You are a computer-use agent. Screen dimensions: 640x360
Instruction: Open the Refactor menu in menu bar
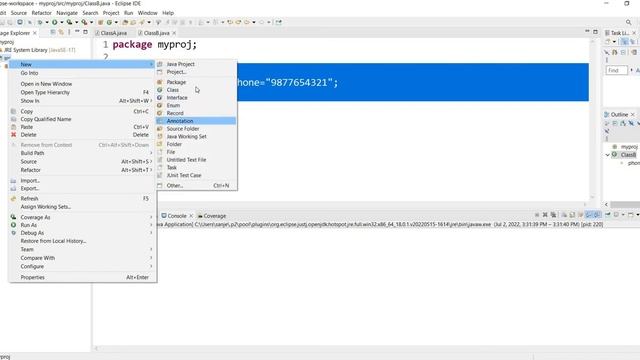tap(42, 13)
